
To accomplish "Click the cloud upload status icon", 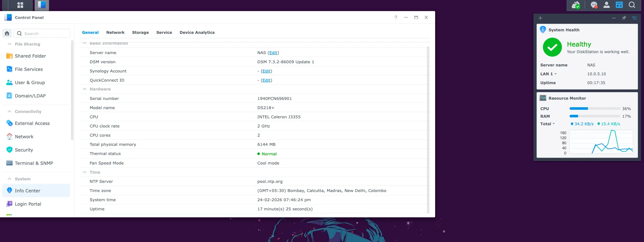I will click(x=576, y=5).
